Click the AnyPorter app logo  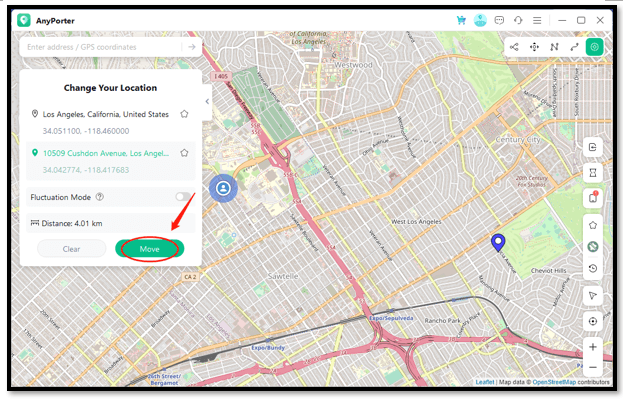[24, 20]
